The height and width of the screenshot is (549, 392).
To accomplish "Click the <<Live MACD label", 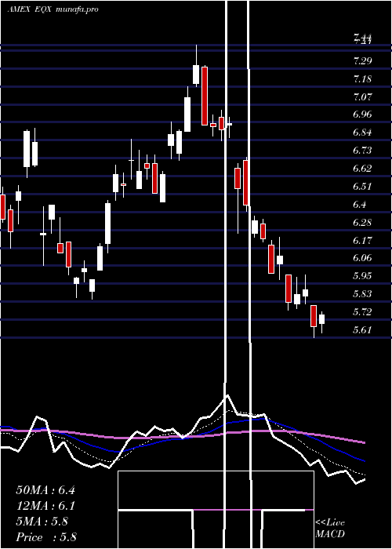I will [330, 529].
